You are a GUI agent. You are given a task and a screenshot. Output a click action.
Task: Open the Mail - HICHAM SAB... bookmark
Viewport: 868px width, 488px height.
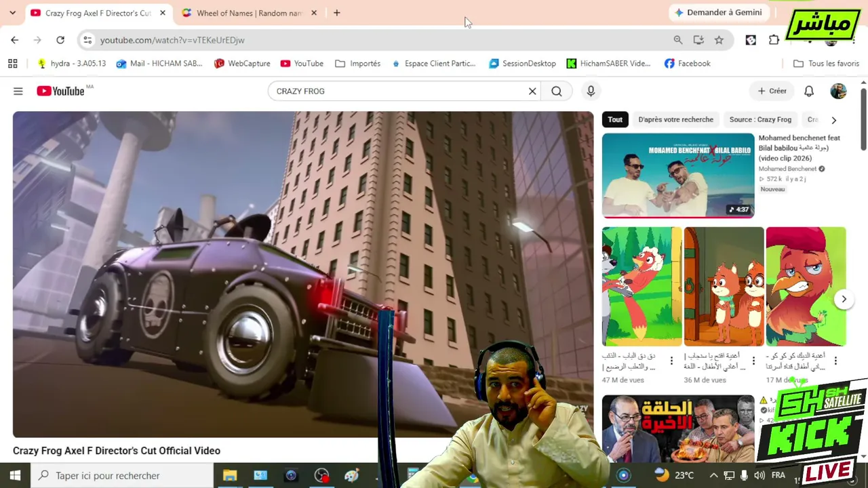pos(159,64)
